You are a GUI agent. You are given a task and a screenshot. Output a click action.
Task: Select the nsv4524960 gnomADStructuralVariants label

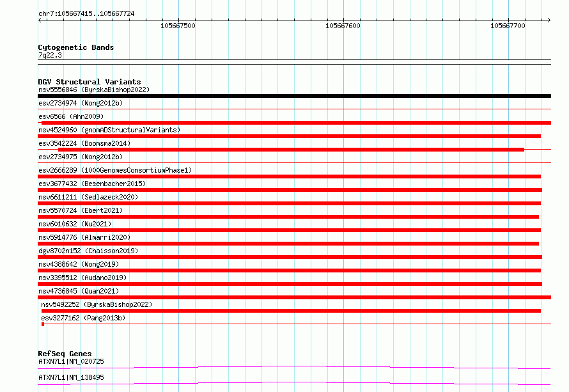(x=109, y=130)
